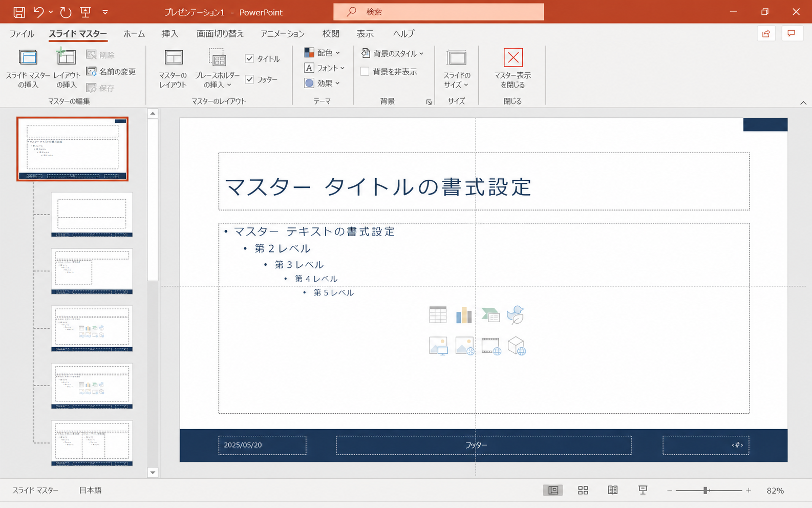Click the master title placeholder text
This screenshot has width=812, height=508.
(378, 187)
